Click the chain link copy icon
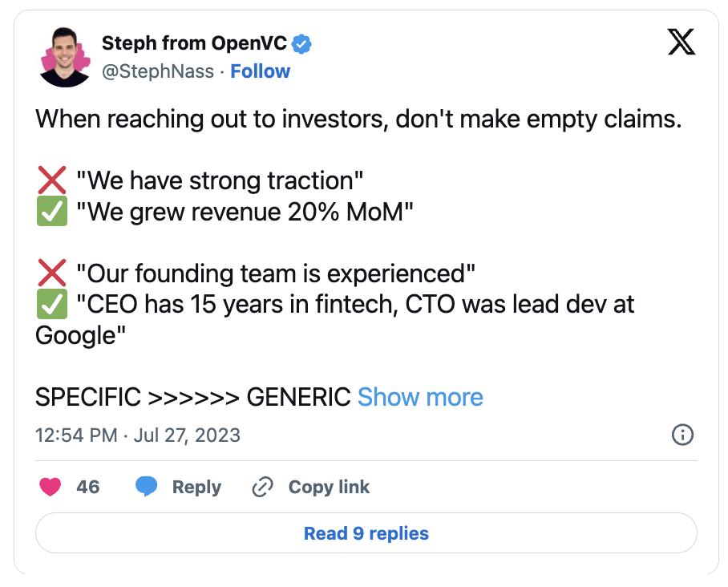Image resolution: width=728 pixels, height=587 pixels. point(262,487)
